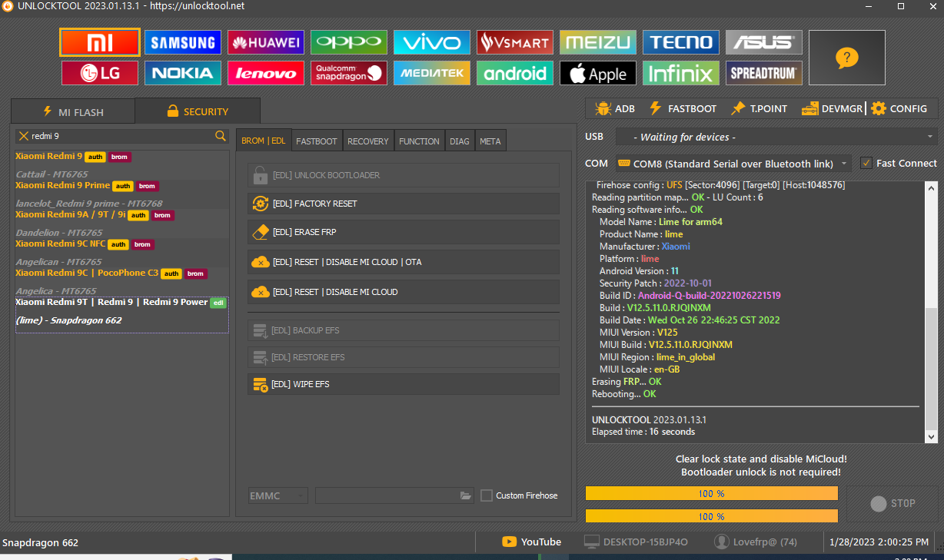The width and height of the screenshot is (944, 560).
Task: Select the Meizu brand icon
Action: coord(598,42)
